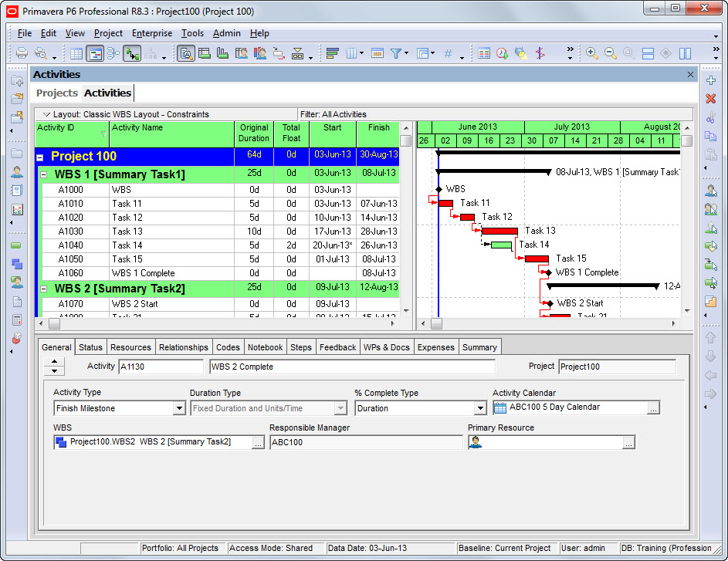Open the Enterprise menu
This screenshot has height=561, width=728.
point(152,33)
